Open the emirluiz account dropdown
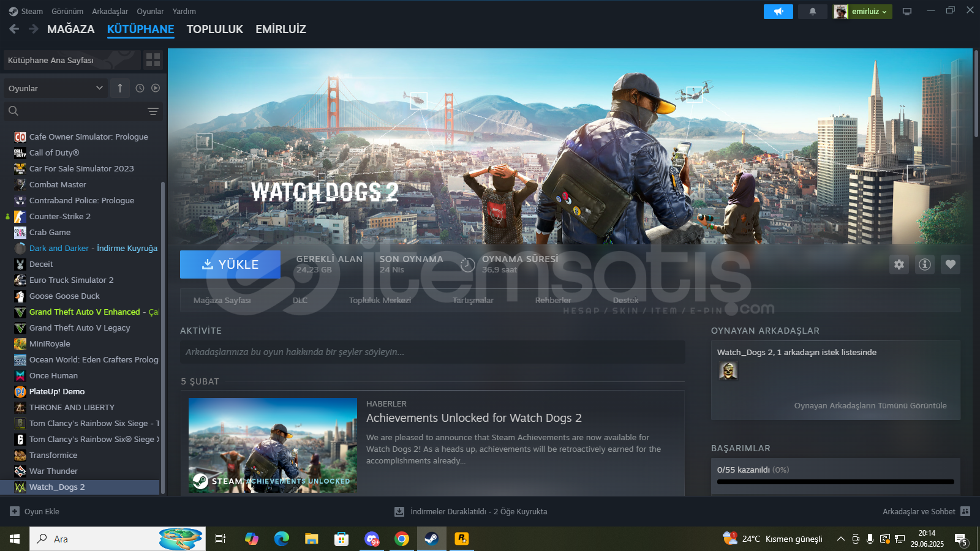The height and width of the screenshot is (551, 980). (862, 12)
